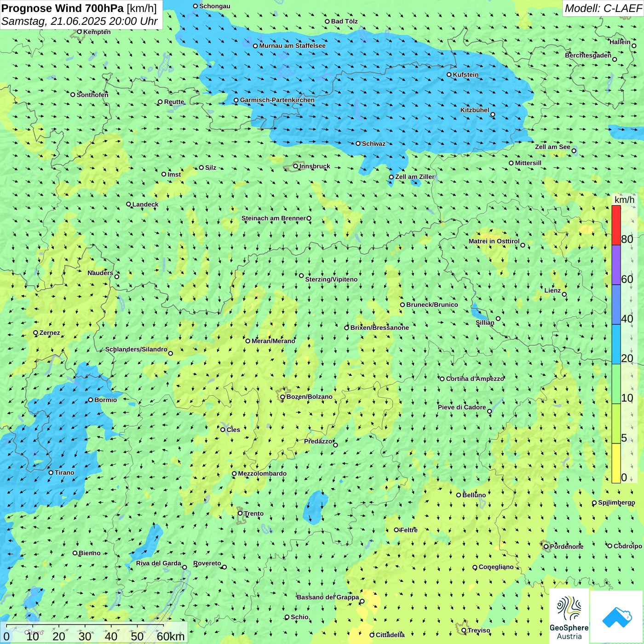Click the Pieve di Cadore label

[462, 407]
